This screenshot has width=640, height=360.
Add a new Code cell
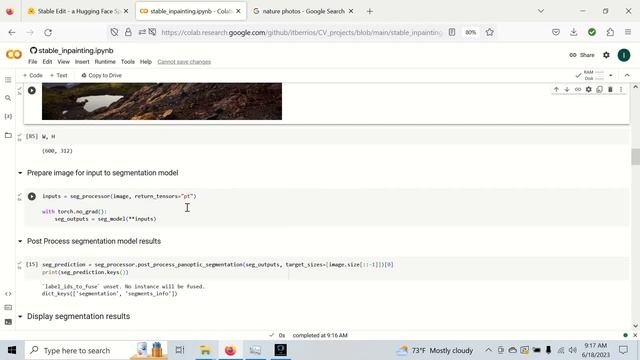click(x=33, y=76)
